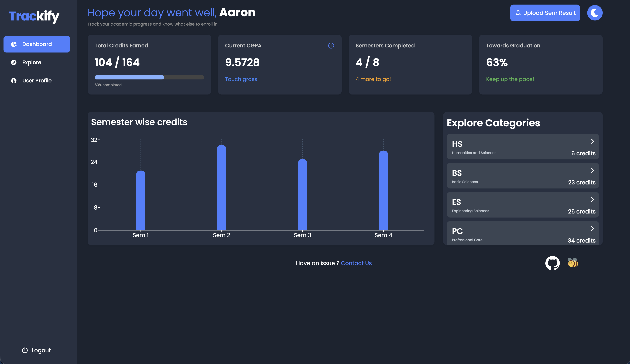Click the User Profile avatar icon
630x364 pixels.
[14, 81]
